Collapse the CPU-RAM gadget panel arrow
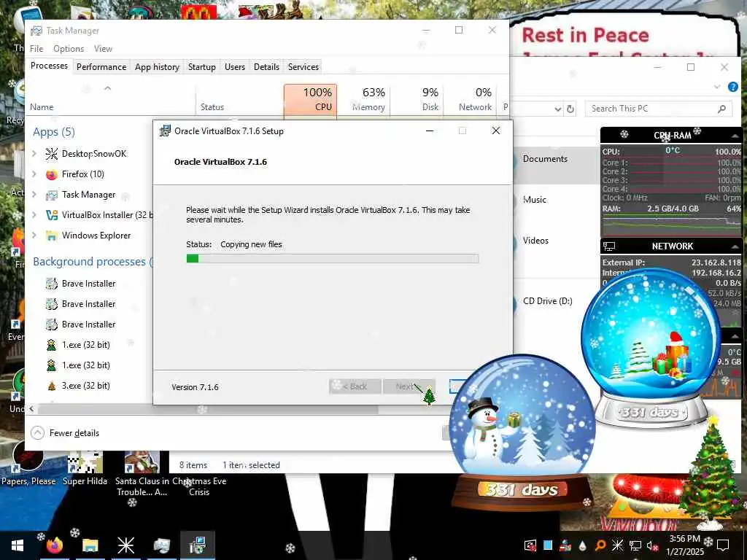 (x=735, y=136)
